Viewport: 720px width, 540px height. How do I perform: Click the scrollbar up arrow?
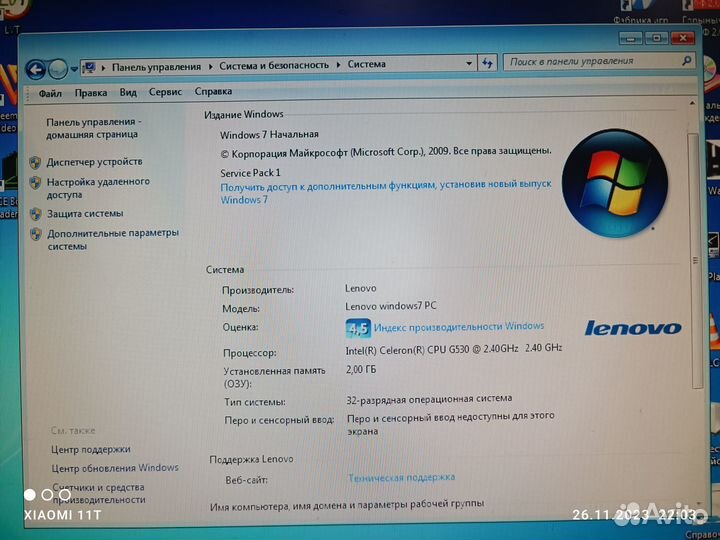(x=693, y=104)
